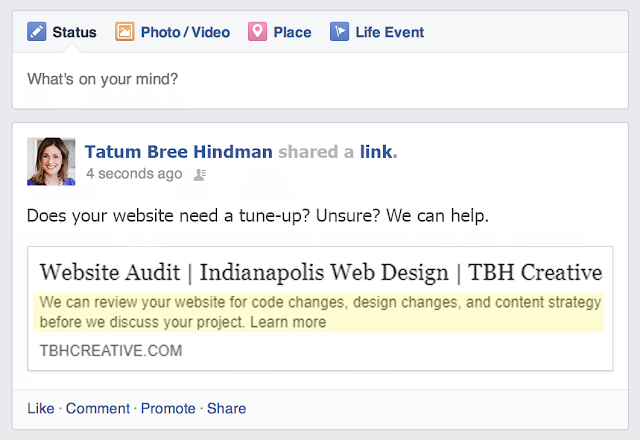Click the pink Place pin icon

click(x=257, y=32)
